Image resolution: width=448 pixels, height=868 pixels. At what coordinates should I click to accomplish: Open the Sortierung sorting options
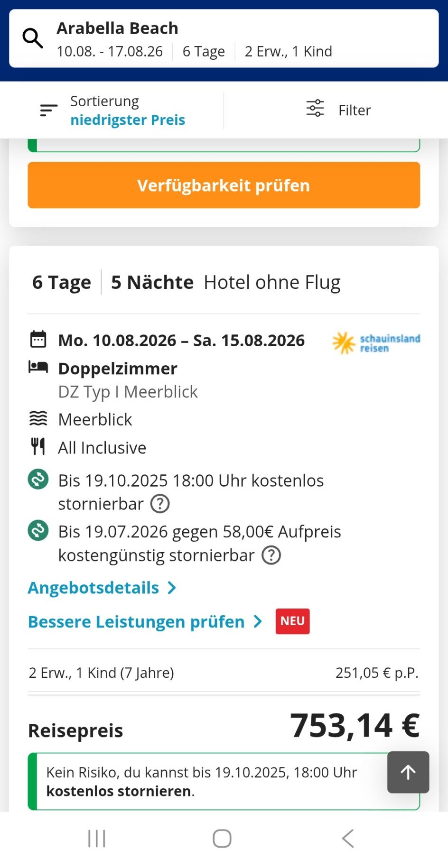[113, 111]
